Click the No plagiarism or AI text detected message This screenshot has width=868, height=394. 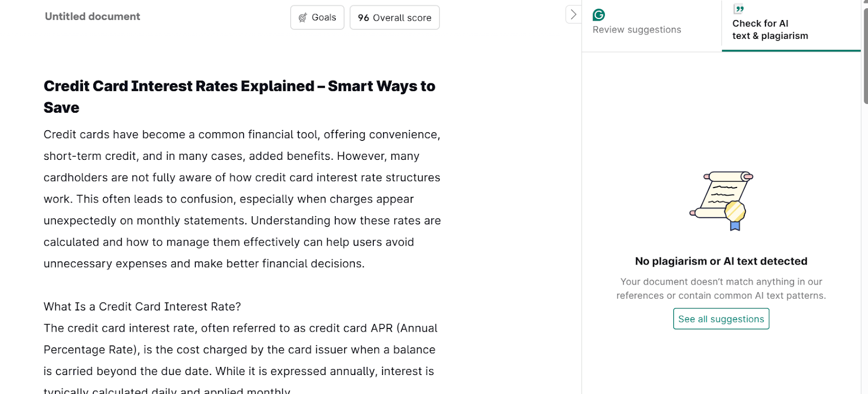point(721,261)
